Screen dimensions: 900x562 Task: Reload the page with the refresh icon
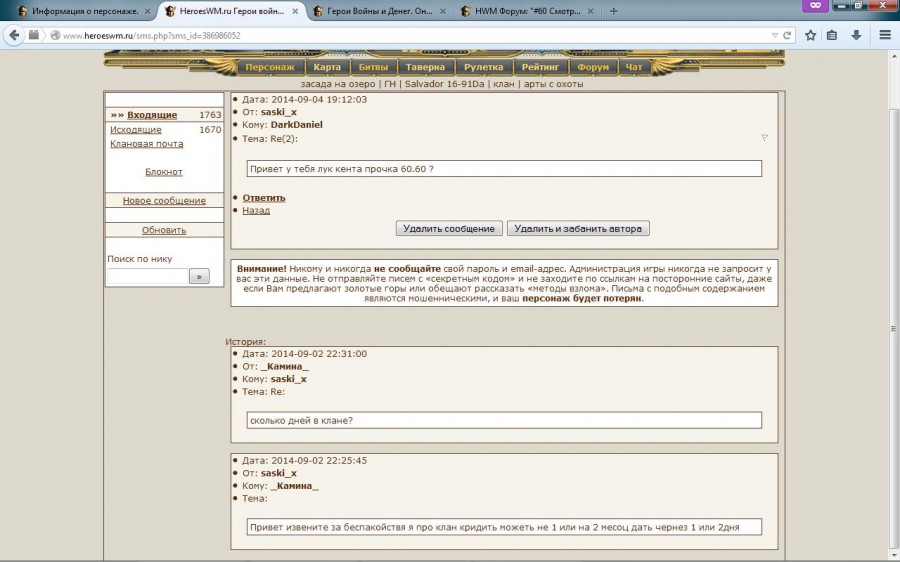pyautogui.click(x=788, y=35)
